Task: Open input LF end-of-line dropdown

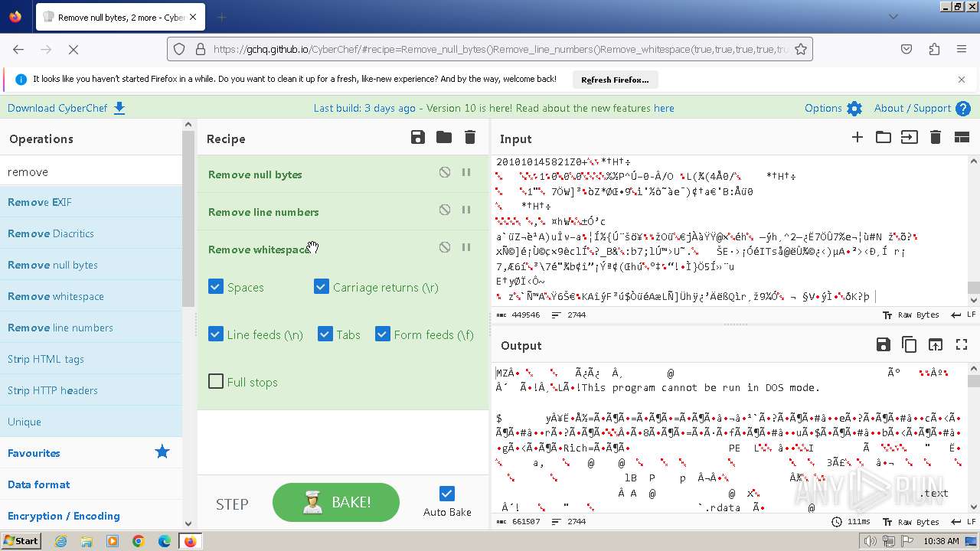Action: pyautogui.click(x=962, y=315)
